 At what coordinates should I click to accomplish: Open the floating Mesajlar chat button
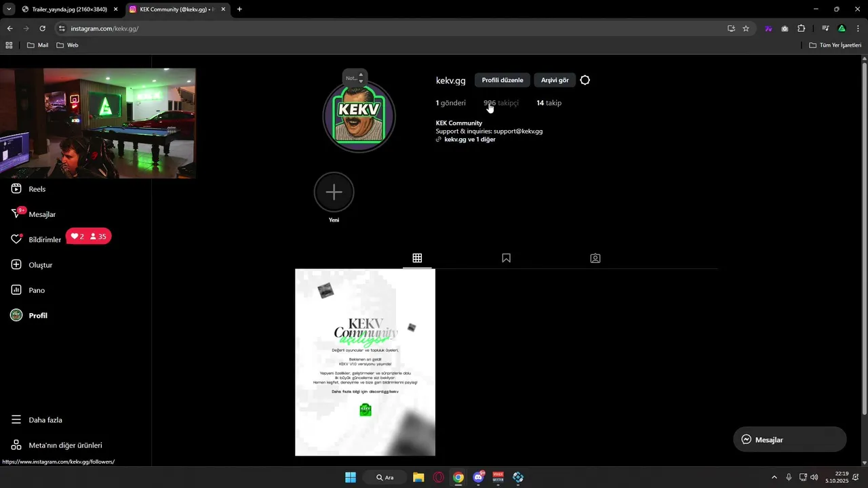(x=790, y=439)
